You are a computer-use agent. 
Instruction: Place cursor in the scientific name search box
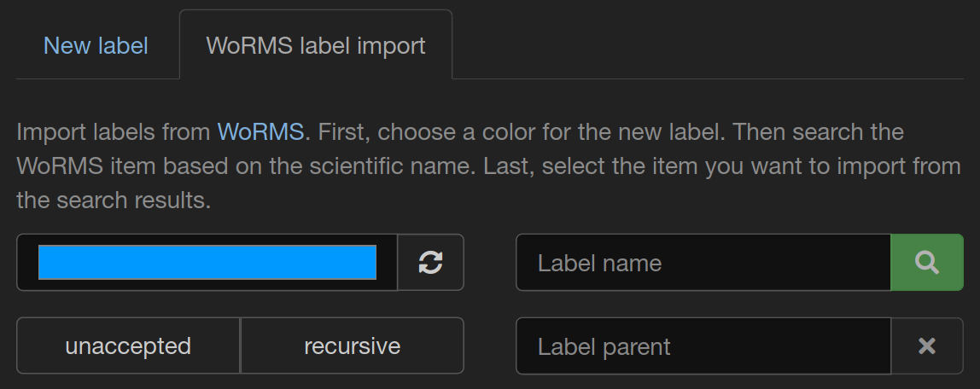coord(703,263)
